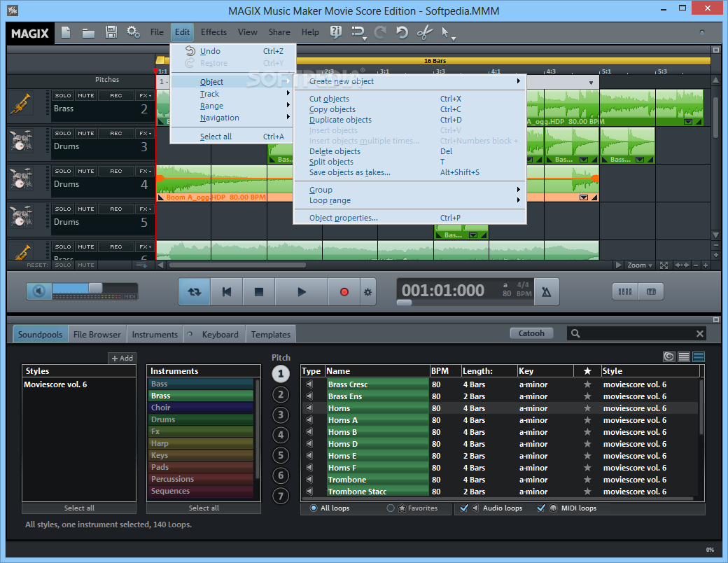
Task: Click the toolbar redo arrow icon
Action: click(x=380, y=32)
